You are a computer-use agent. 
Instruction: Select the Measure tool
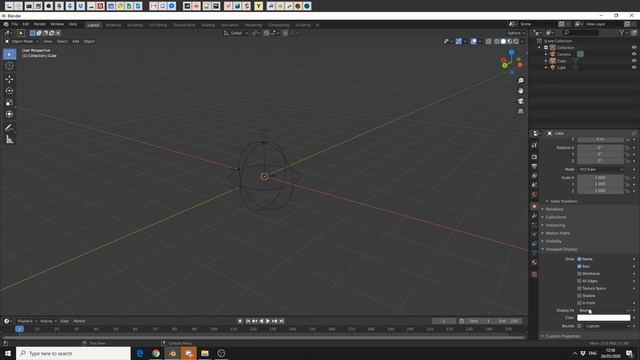(x=9, y=140)
